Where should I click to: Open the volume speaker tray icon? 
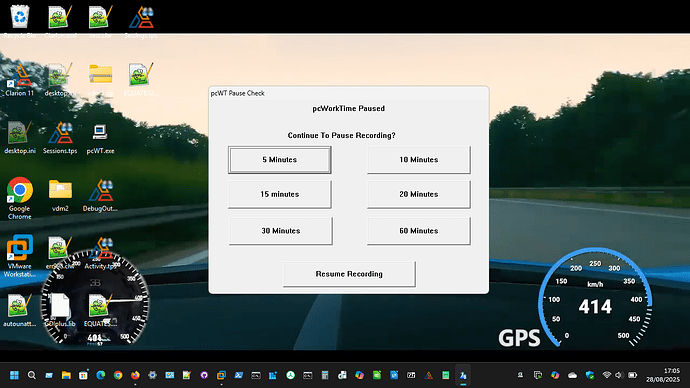tap(619, 375)
